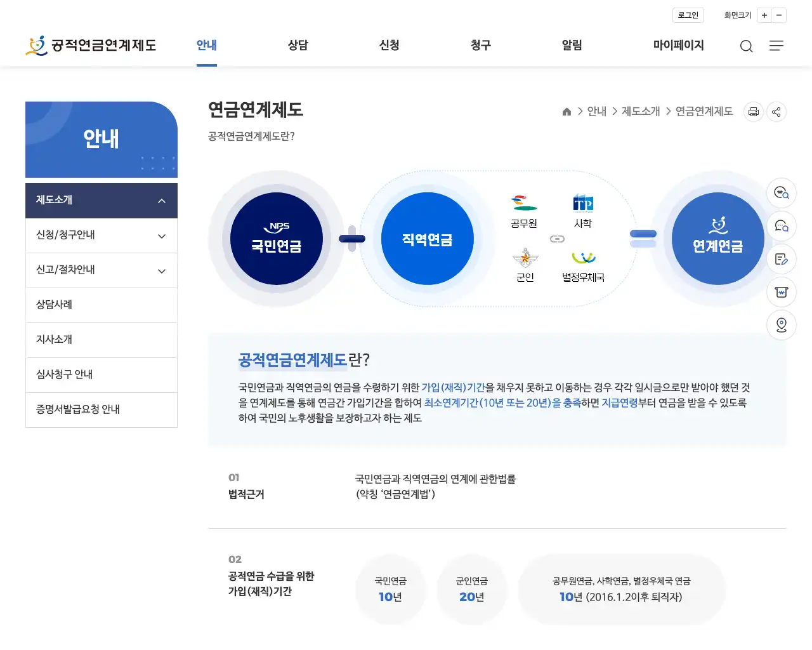Open the branch location map quick icon

pos(782,325)
